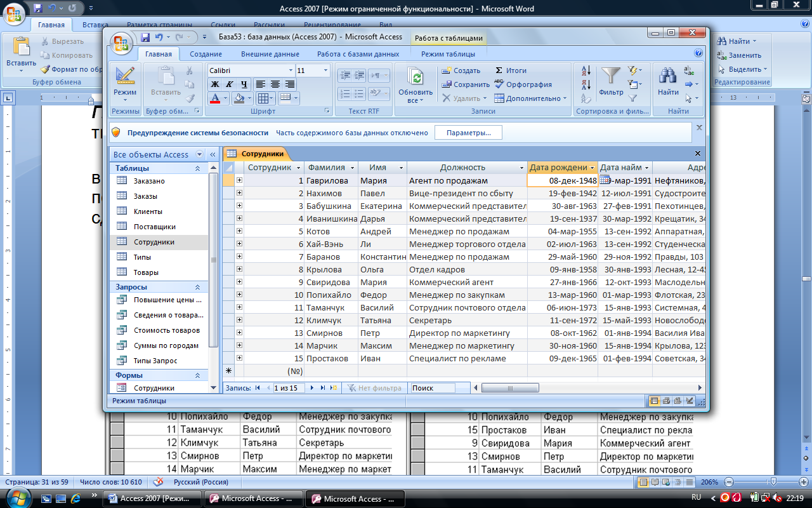Click the Поиск search field
The height and width of the screenshot is (508, 812).
tap(433, 388)
